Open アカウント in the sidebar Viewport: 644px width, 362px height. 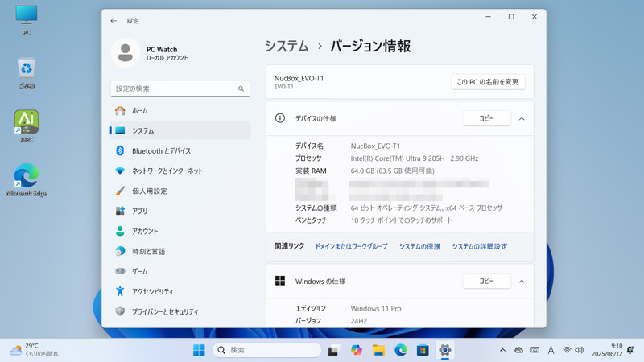[x=180, y=231]
